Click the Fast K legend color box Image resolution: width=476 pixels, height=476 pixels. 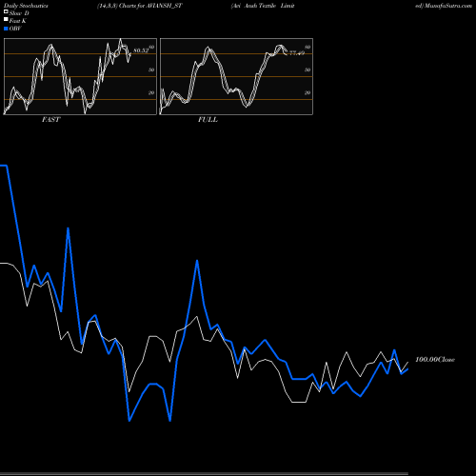click(6, 20)
